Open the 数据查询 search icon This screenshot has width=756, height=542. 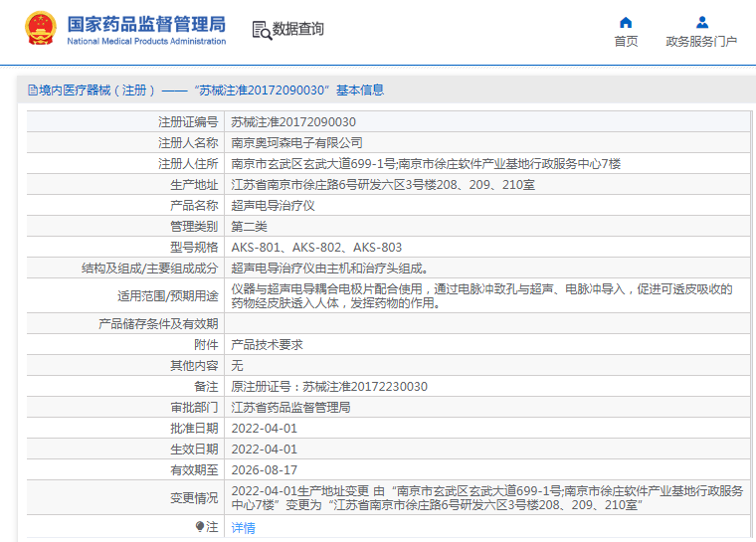click(262, 30)
